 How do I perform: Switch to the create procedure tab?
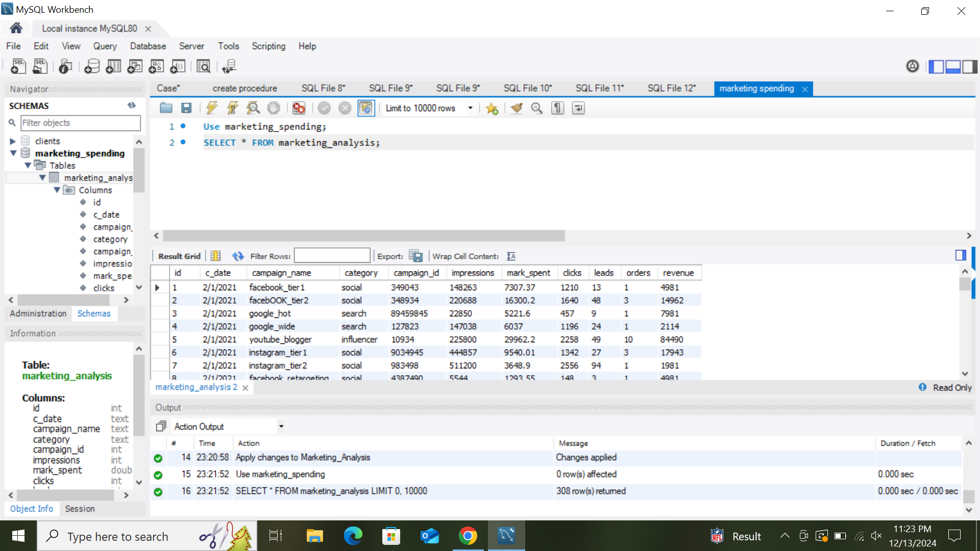click(x=245, y=88)
